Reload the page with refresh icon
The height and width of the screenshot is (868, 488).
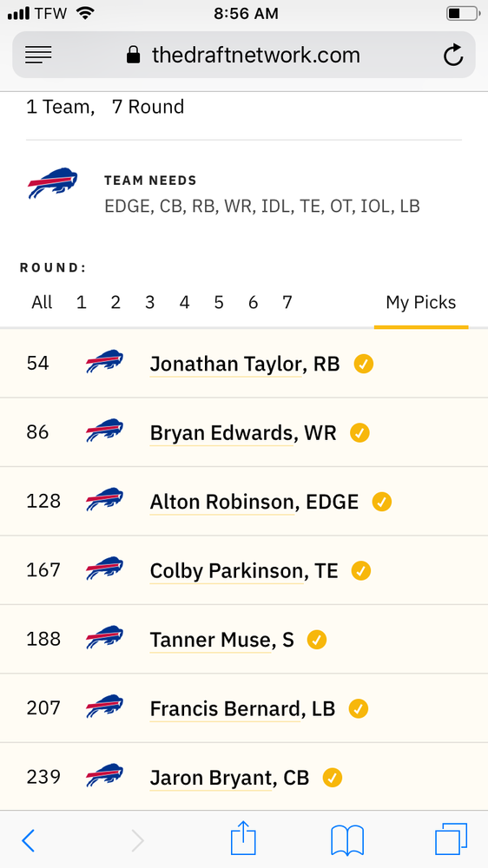[453, 55]
